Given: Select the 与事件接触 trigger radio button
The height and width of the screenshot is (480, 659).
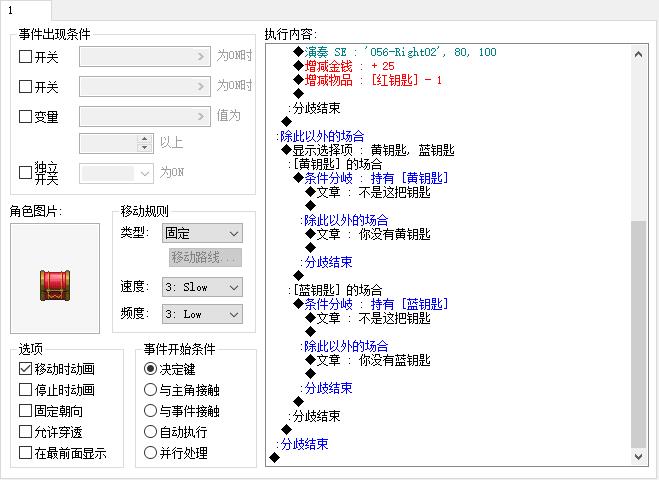Looking at the screenshot, I should click(150, 411).
